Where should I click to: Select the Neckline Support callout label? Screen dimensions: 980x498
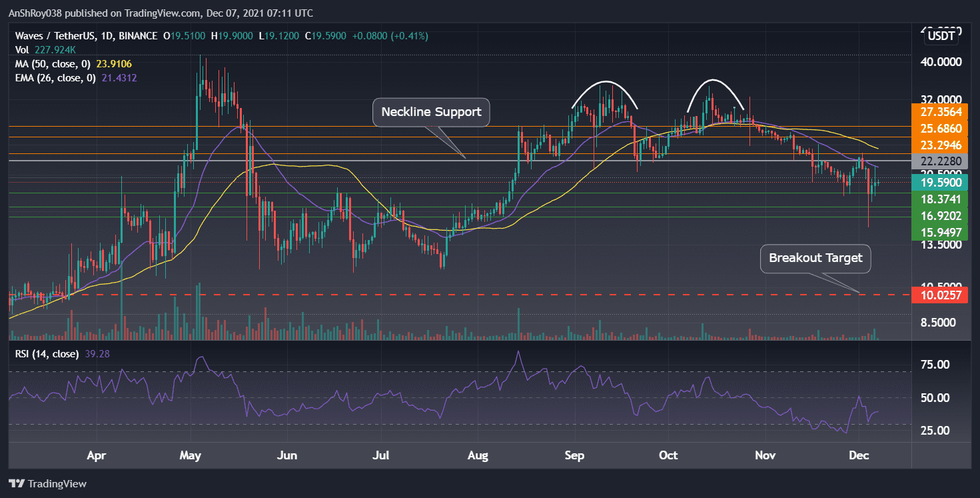(430, 112)
